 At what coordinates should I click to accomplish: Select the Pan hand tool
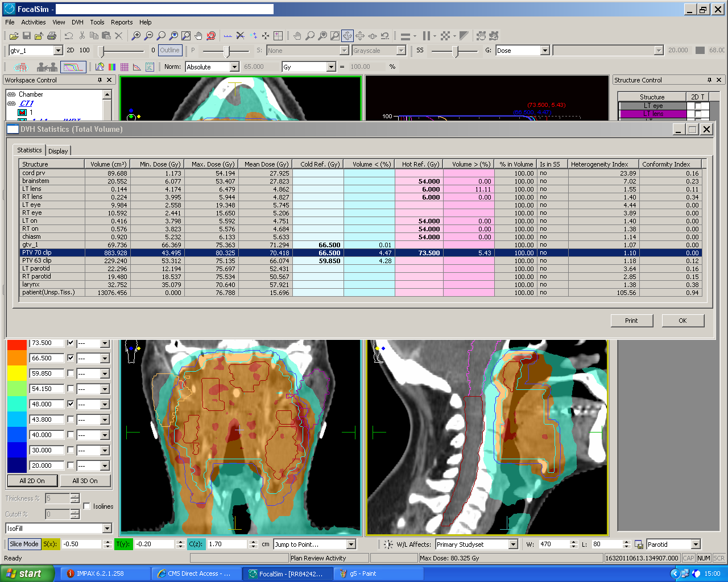198,36
